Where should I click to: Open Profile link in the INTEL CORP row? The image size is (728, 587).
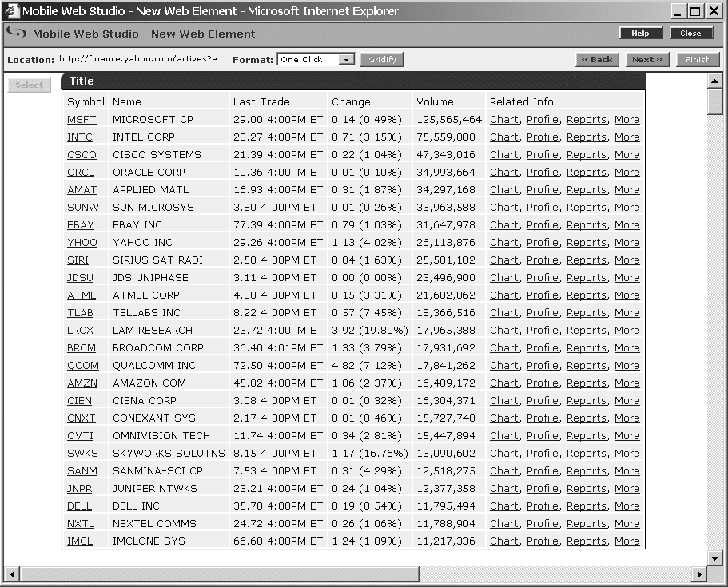tap(543, 137)
